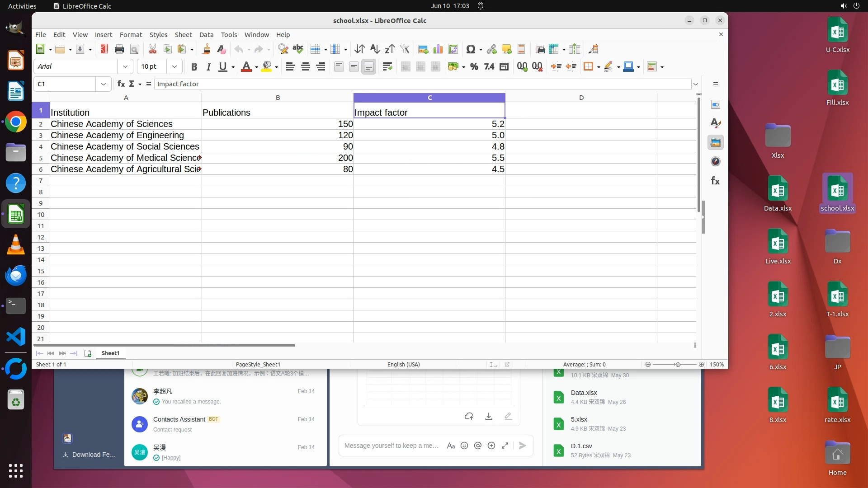The image size is (868, 488).
Task: Toggle Wrap Text button
Action: point(387,67)
